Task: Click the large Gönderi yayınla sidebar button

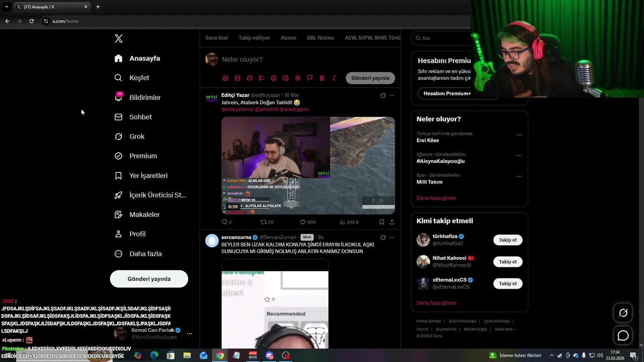Action: pyautogui.click(x=149, y=279)
